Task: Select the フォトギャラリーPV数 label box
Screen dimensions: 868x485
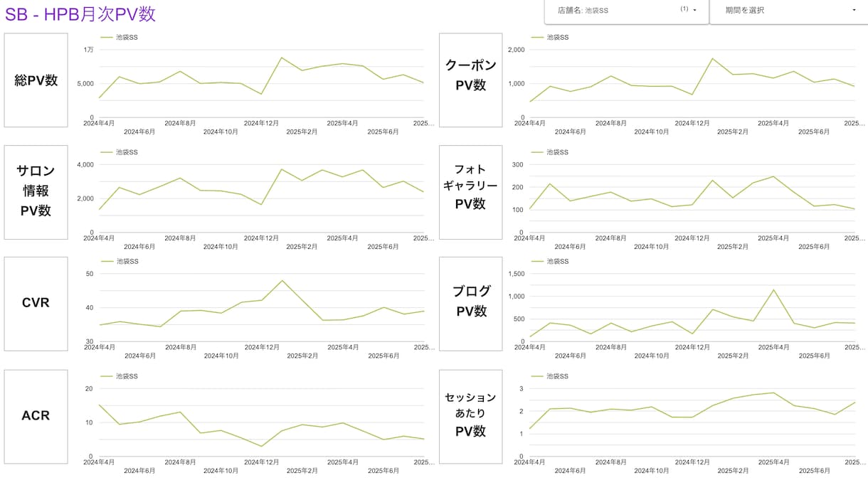Action: [x=471, y=192]
